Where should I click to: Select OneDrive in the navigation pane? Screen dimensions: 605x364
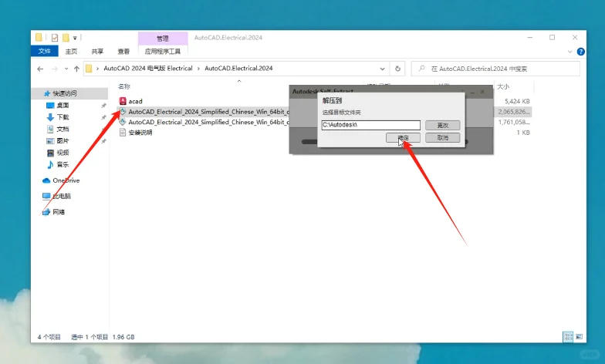pyautogui.click(x=66, y=180)
